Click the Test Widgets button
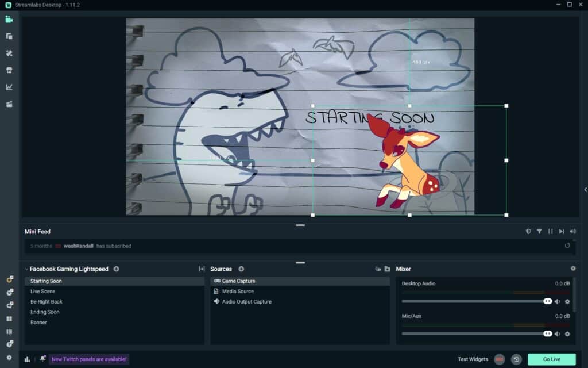 (473, 359)
